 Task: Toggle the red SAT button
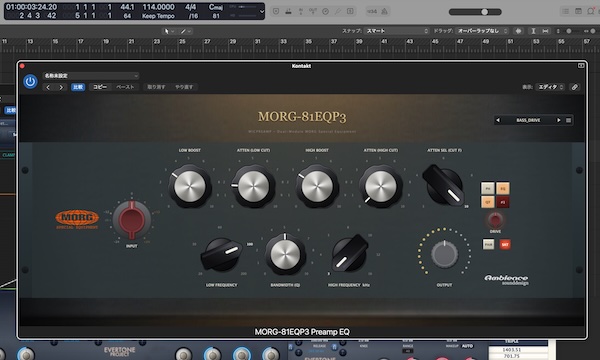(505, 244)
